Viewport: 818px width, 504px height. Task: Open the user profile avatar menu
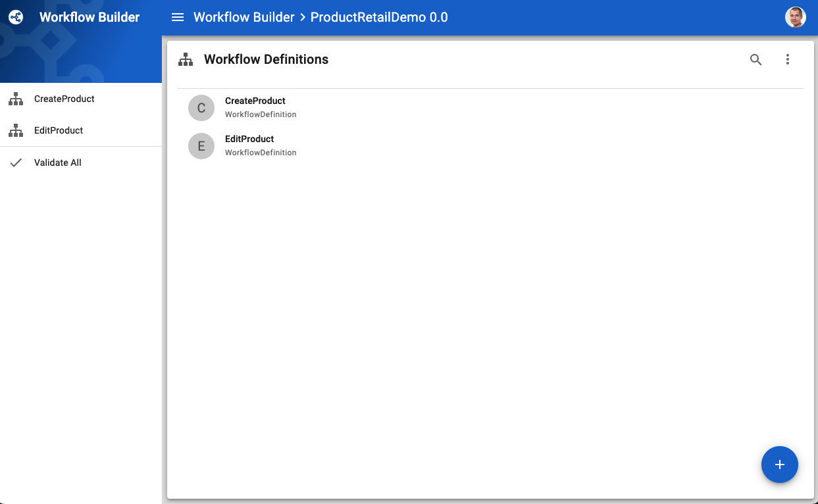click(795, 16)
